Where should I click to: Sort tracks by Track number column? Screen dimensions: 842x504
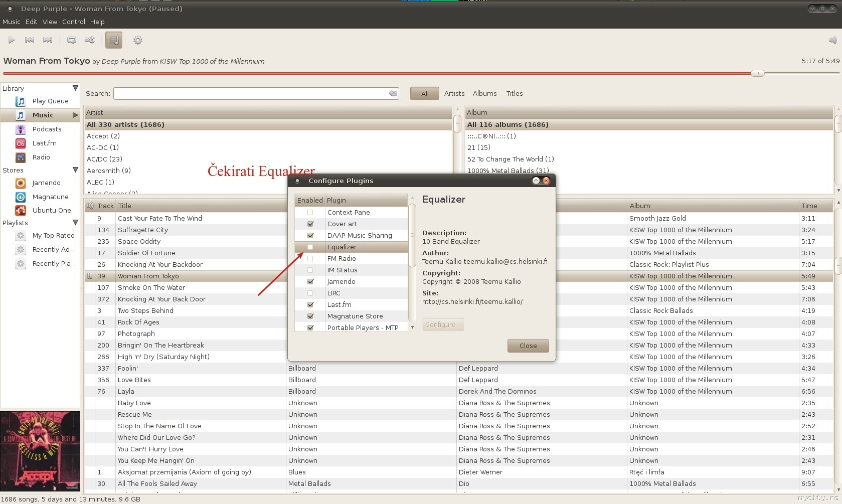[105, 206]
